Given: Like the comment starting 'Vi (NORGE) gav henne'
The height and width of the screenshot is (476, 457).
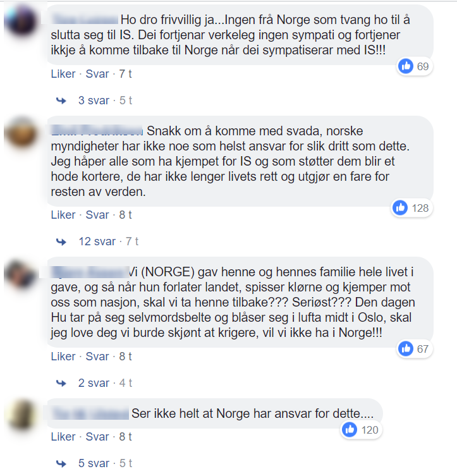Looking at the screenshot, I should point(63,357).
